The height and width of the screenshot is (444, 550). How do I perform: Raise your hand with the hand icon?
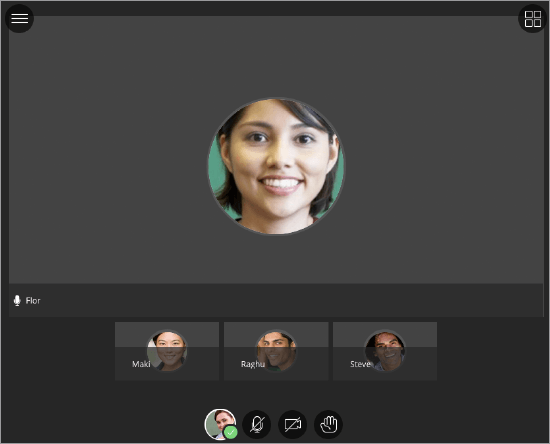(x=328, y=424)
